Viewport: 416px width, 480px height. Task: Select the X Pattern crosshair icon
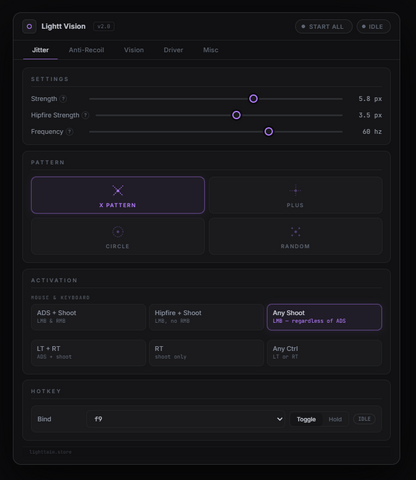click(x=118, y=190)
